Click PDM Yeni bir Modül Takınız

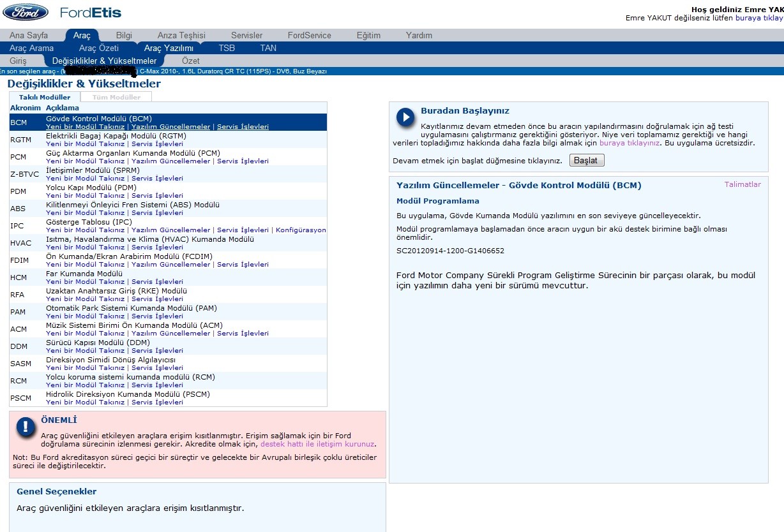[85, 196]
